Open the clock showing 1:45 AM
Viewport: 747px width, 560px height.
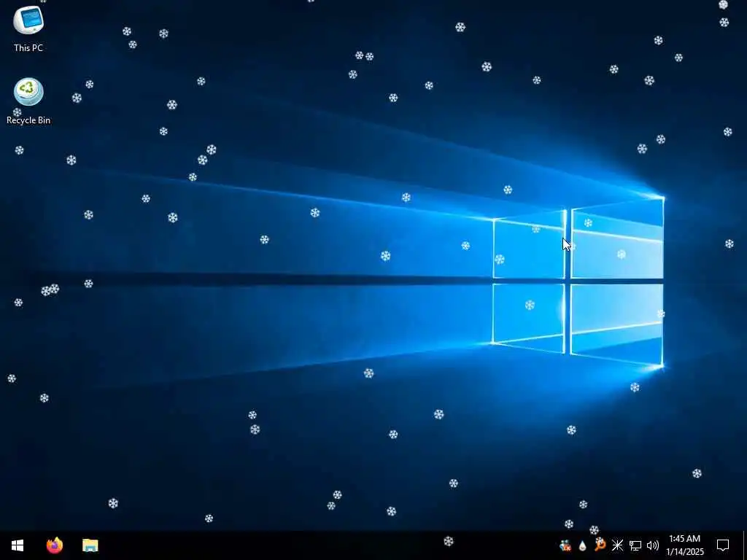tap(684, 545)
